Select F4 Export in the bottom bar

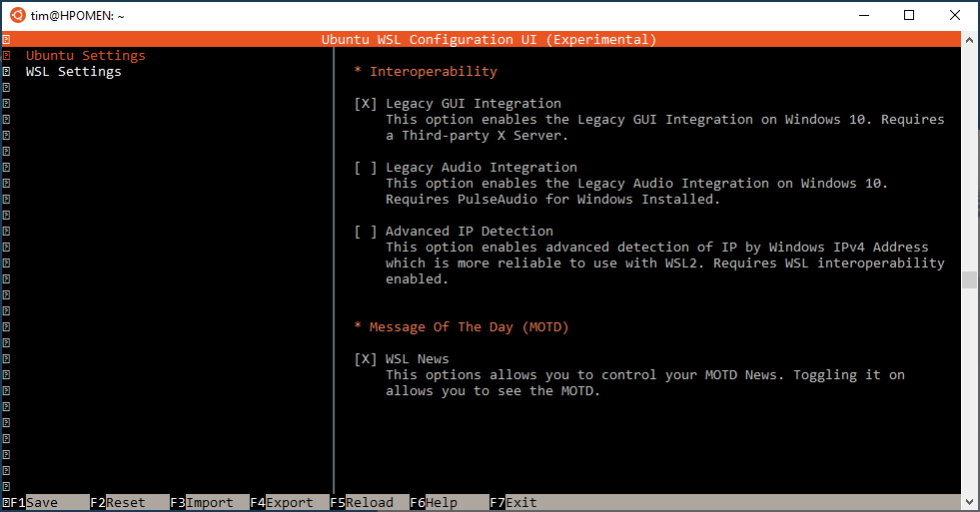point(282,503)
